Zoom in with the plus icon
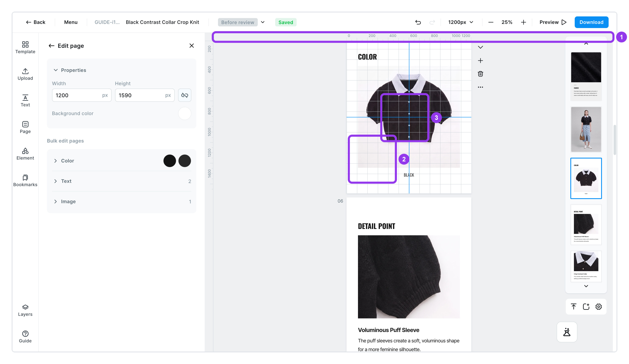The width and height of the screenshot is (629, 364). 523,22
